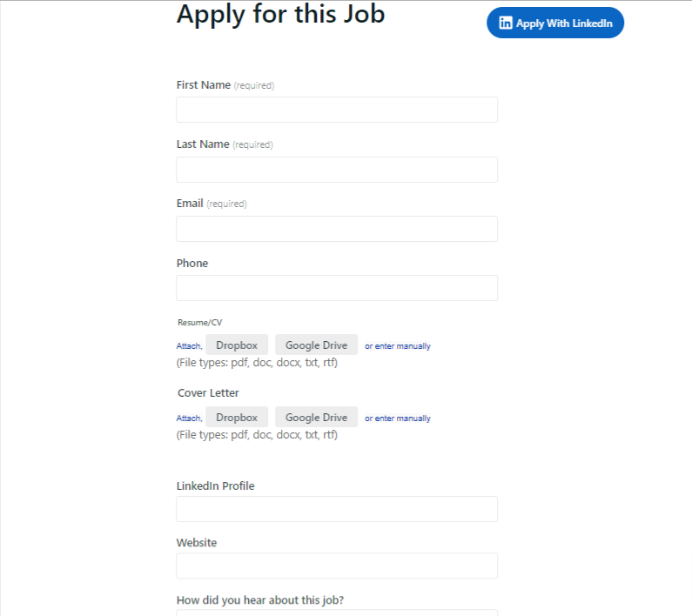Select the Email input field
Image resolution: width=692 pixels, height=616 pixels.
coord(337,229)
